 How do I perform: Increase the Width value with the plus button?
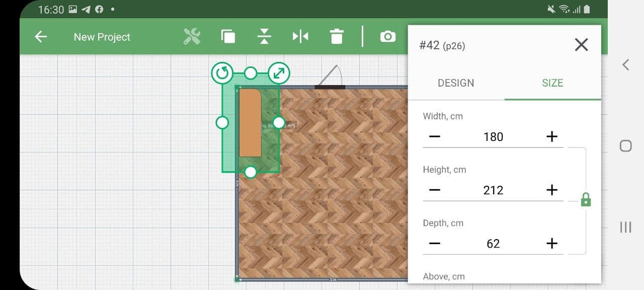[x=552, y=136]
